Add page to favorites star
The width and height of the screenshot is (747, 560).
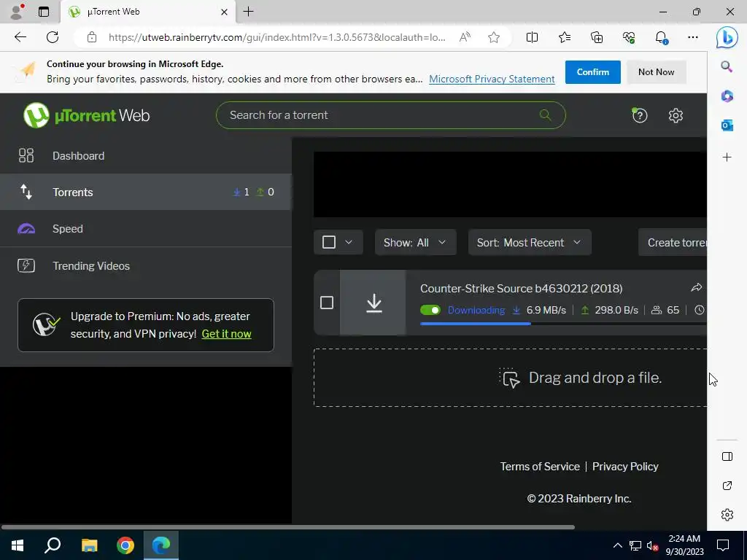[494, 37]
